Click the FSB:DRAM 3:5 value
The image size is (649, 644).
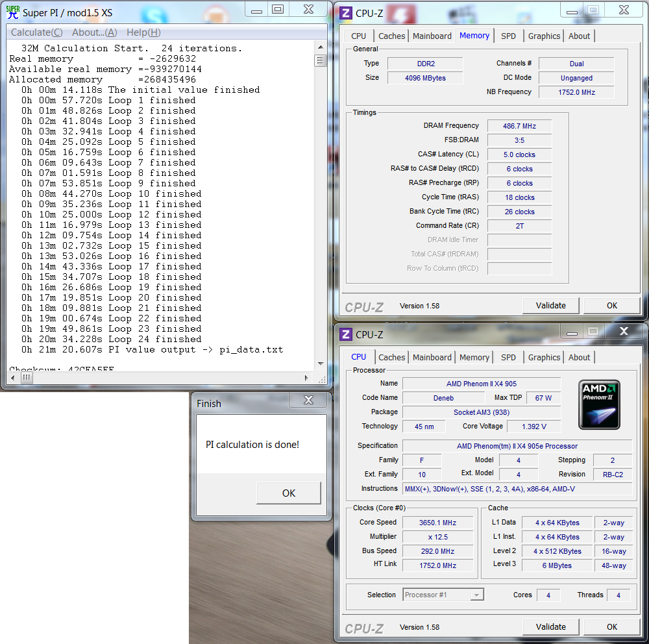(x=519, y=140)
